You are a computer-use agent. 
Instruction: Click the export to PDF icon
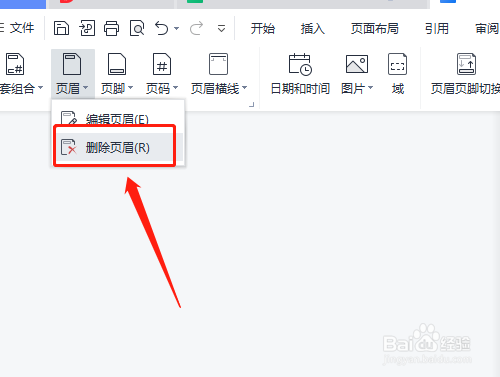(87, 28)
